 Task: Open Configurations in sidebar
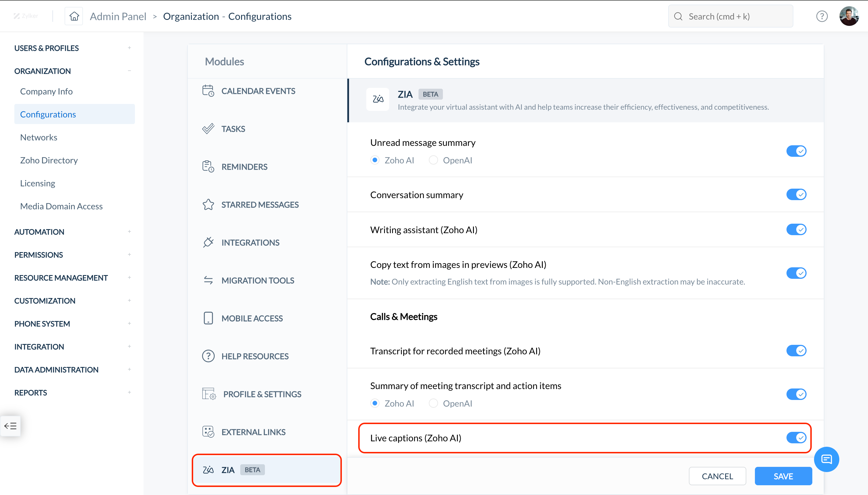[x=74, y=114]
